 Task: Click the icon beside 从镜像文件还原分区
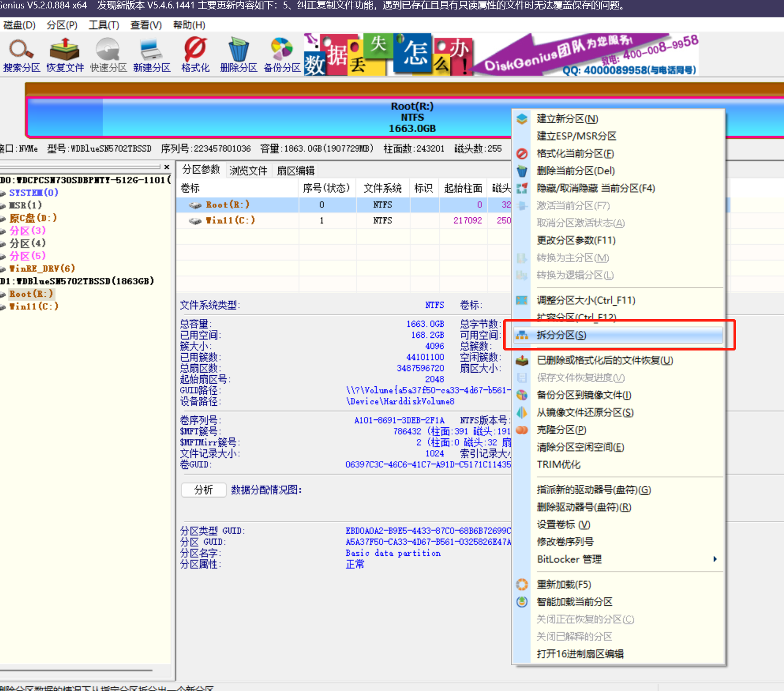[522, 413]
